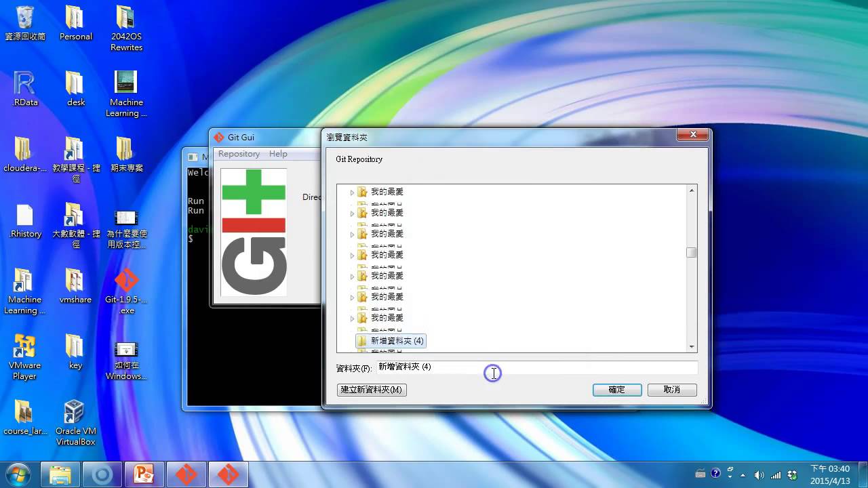Click the volume speaker tray icon
The image size is (868, 488).
point(759,474)
